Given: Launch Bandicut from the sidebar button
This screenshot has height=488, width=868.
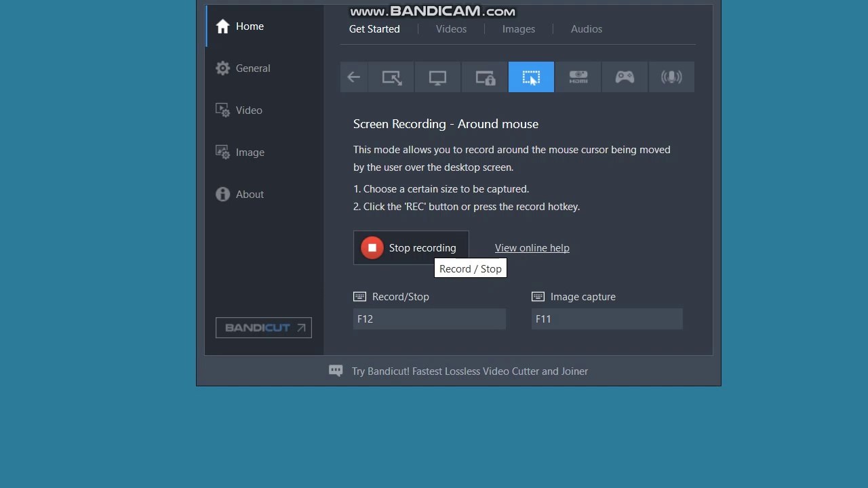Looking at the screenshot, I should (x=264, y=328).
